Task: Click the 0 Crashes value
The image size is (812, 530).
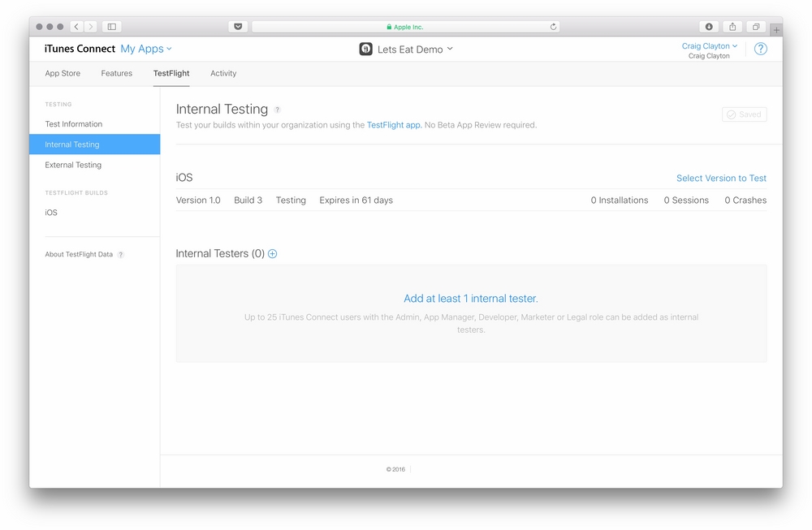Action: click(x=745, y=200)
